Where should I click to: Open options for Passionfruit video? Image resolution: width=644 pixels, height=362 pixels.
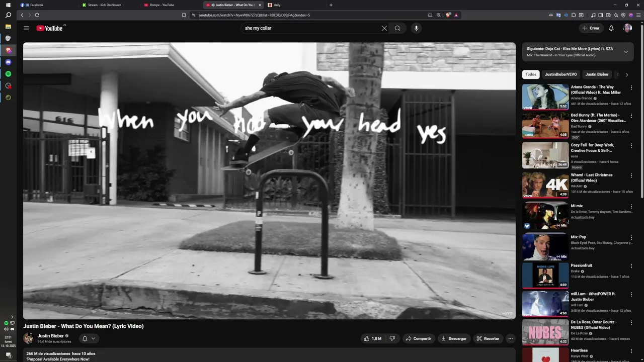click(631, 266)
